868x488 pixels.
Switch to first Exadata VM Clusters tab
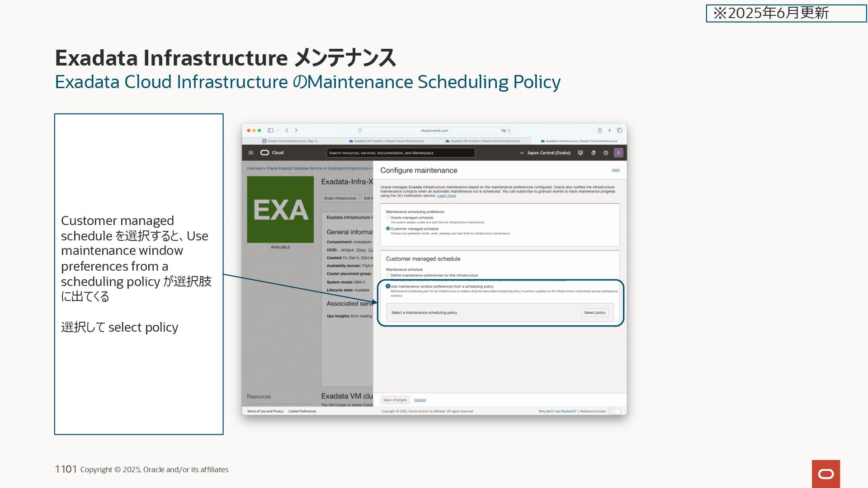click(387, 141)
